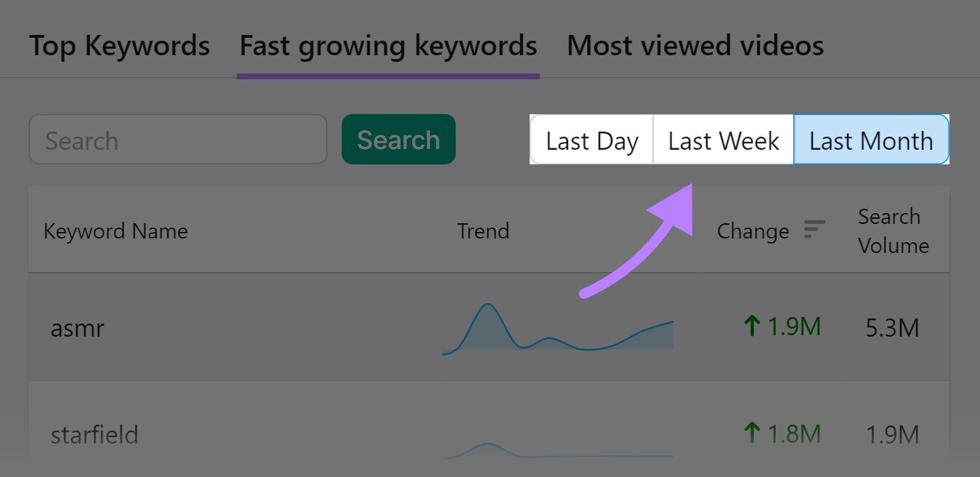Select the keyword starfield
980x477 pixels.
click(95, 433)
